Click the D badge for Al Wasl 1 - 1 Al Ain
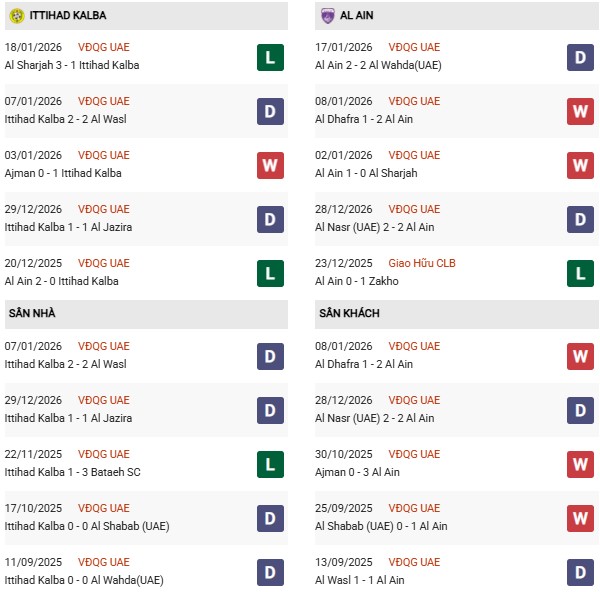Image resolution: width=600 pixels, height=592 pixels. [581, 572]
